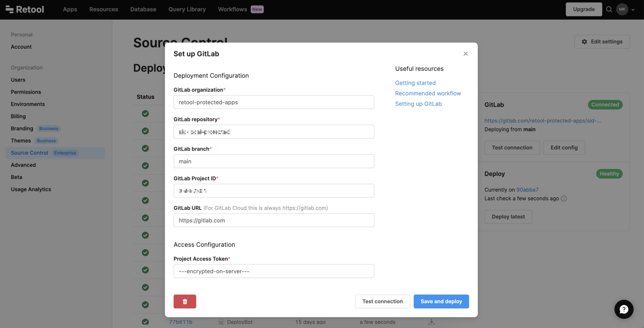Open Query Library
Screen dimensions: 644x328
[x=187, y=9]
